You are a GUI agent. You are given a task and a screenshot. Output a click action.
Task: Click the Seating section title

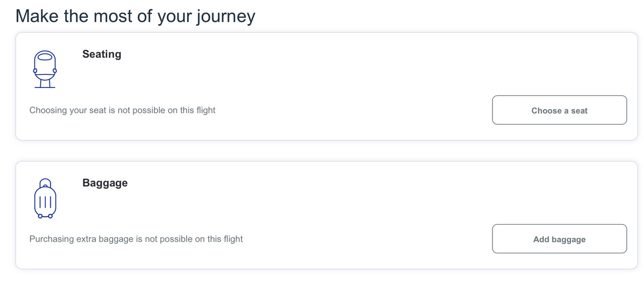tap(102, 54)
